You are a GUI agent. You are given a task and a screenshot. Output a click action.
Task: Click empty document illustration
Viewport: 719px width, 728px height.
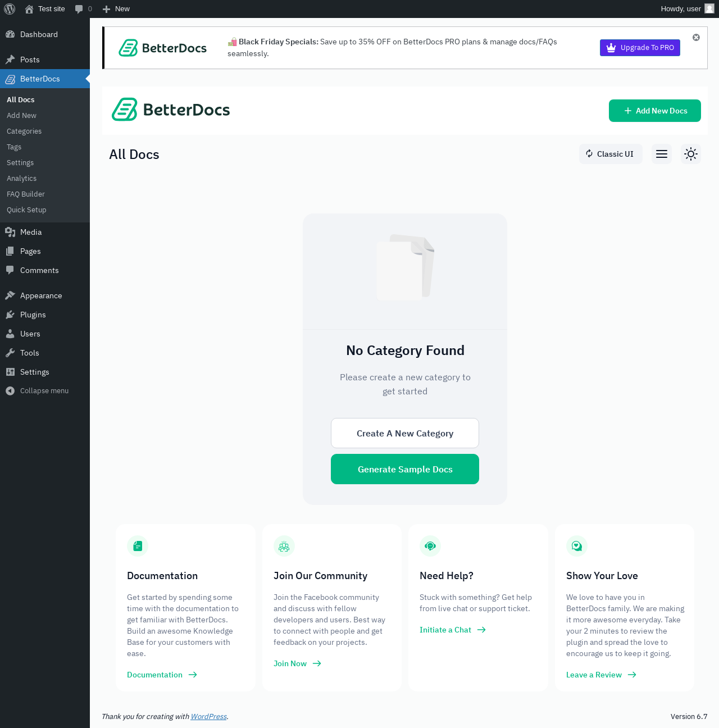coord(405,267)
